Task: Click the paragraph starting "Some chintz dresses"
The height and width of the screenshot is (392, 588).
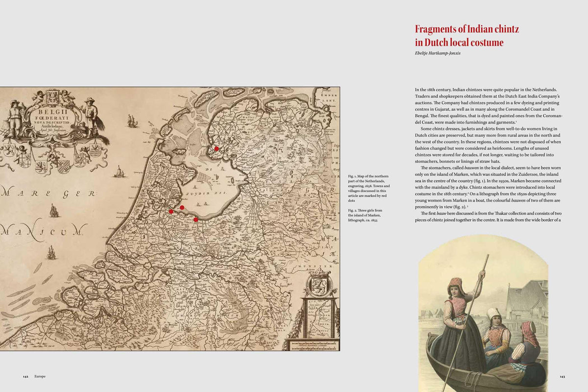Action: (x=488, y=145)
